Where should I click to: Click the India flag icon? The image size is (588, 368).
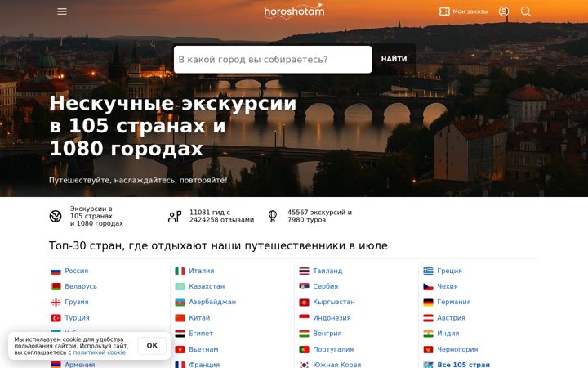coord(428,334)
